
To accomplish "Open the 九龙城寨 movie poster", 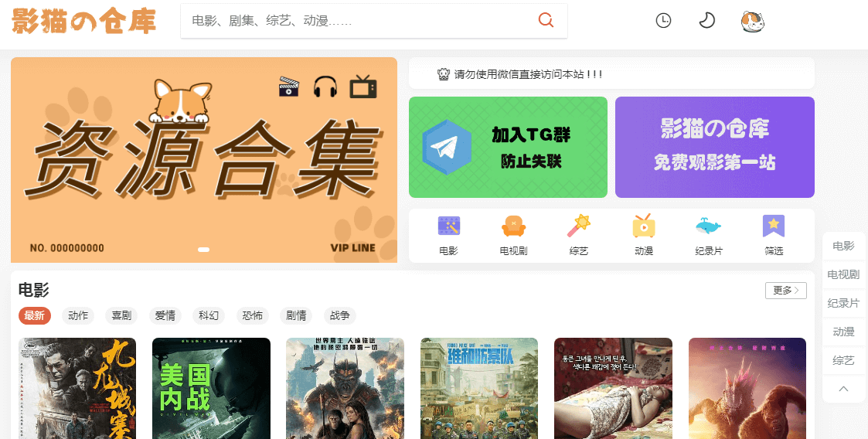I will click(77, 388).
